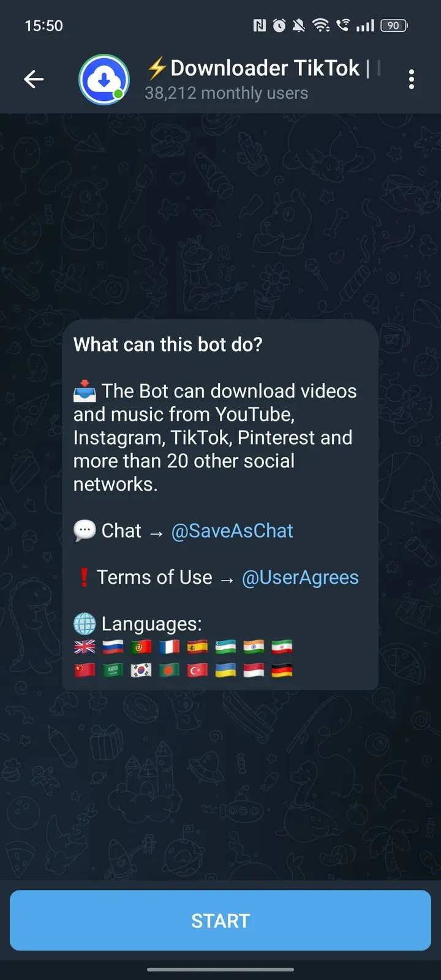
Task: Tap the Wi-Fi status bar icon
Action: (321, 25)
